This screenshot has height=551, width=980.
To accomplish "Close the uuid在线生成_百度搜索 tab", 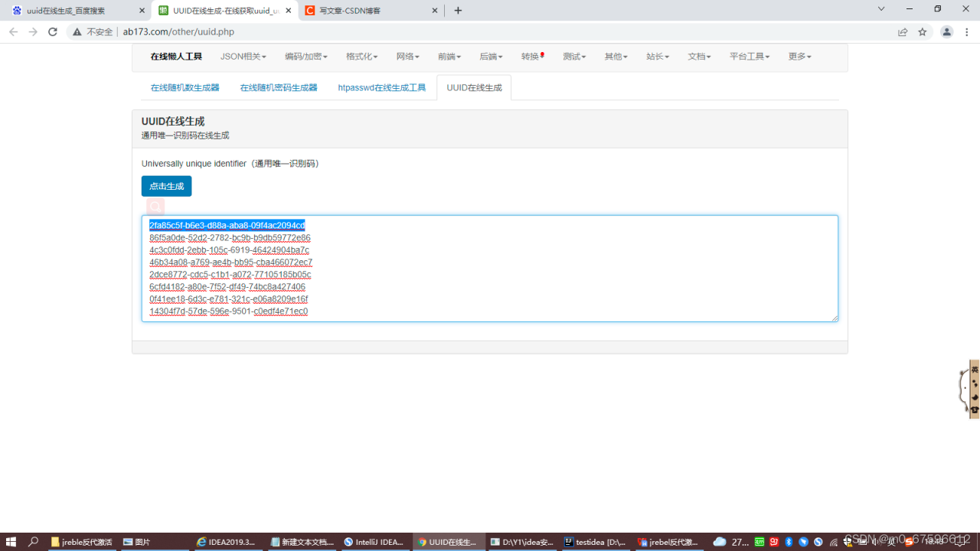I will click(x=142, y=11).
